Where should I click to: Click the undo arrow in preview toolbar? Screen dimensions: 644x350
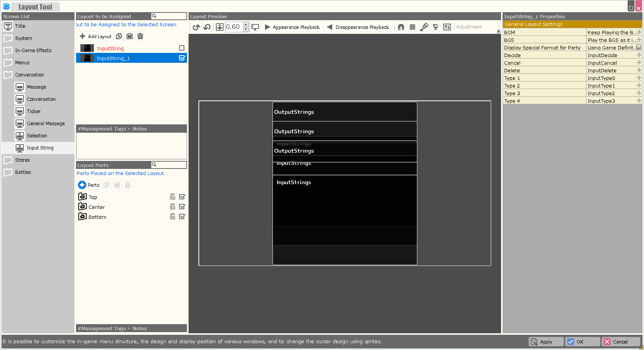click(196, 27)
